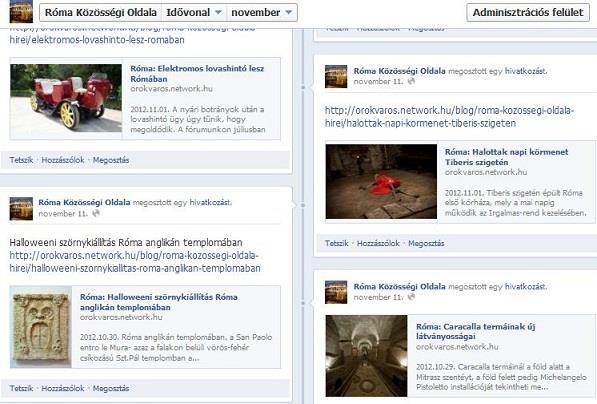Click the november 11. date of the Halottak napi post
The width and height of the screenshot is (597, 404).
click(x=378, y=81)
